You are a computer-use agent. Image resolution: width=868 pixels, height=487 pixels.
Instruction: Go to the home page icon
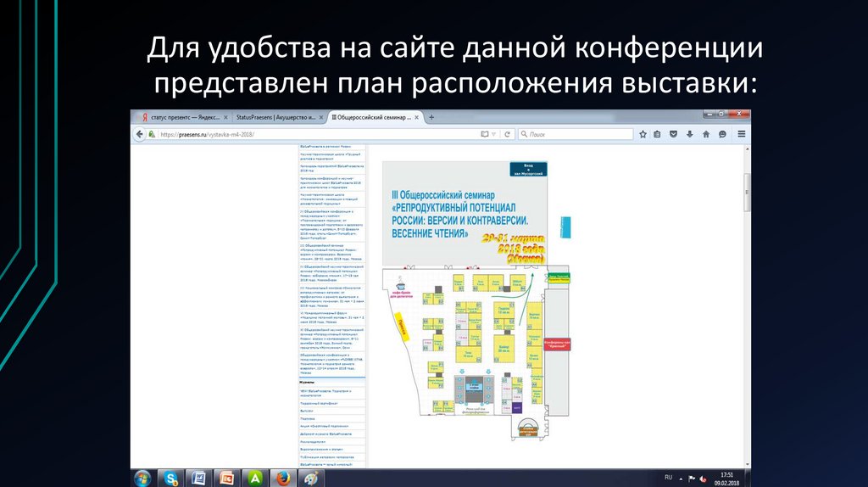click(x=706, y=134)
